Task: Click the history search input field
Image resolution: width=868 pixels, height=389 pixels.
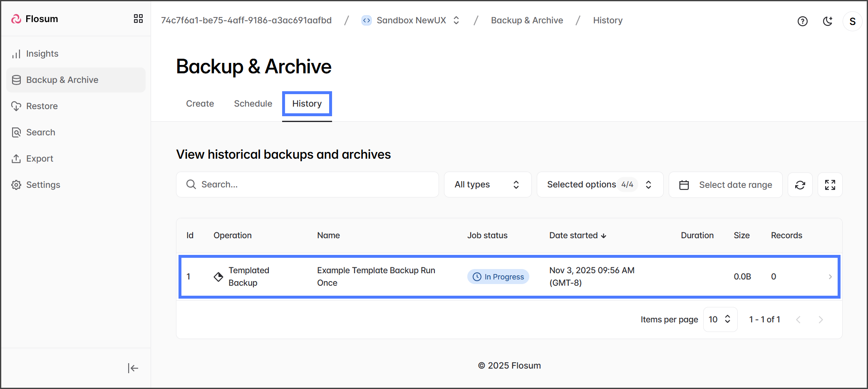Action: pyautogui.click(x=308, y=185)
